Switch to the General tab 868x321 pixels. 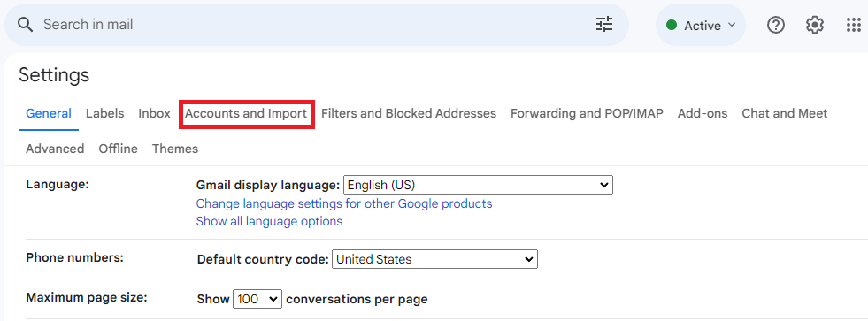[49, 113]
